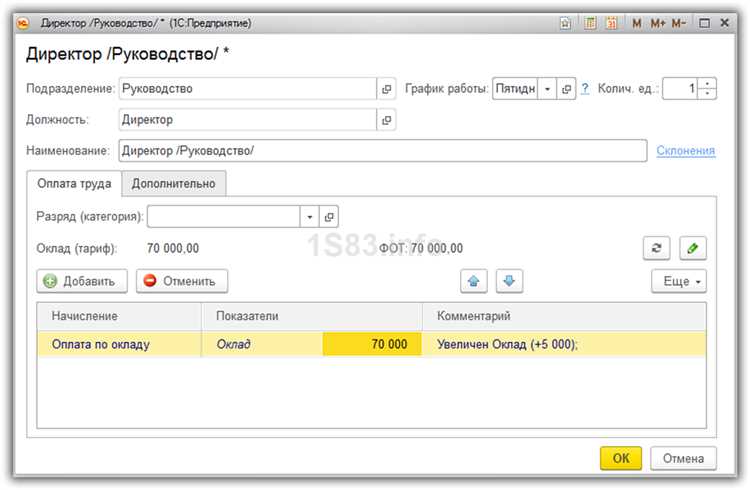Click the M- memory subtract button
The width and height of the screenshot is (750, 490).
[679, 23]
